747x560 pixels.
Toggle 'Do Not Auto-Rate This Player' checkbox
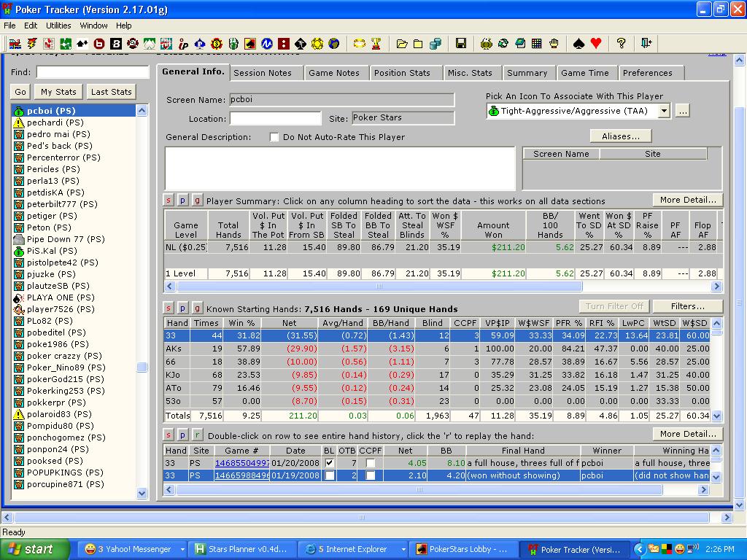point(274,137)
